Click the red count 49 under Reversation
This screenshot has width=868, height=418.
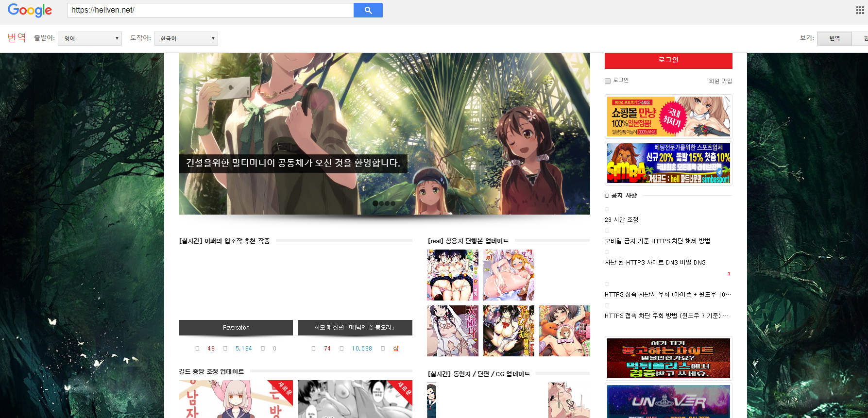coord(211,349)
